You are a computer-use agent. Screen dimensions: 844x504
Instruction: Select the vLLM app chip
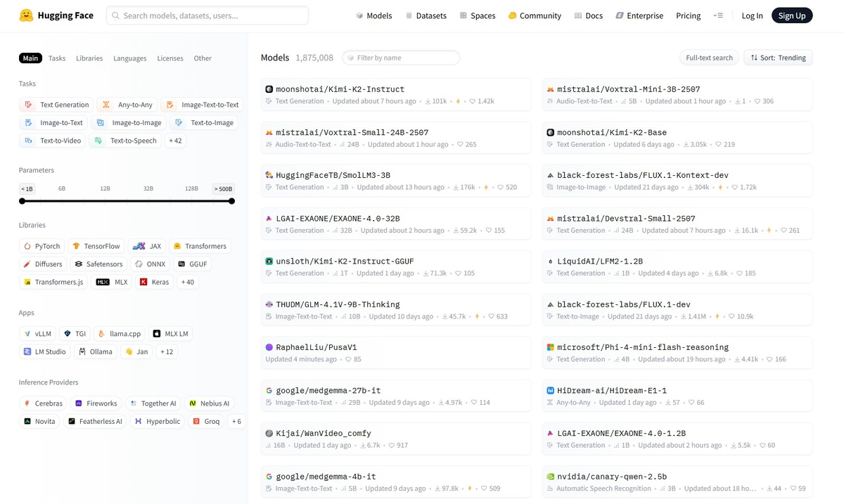(37, 334)
